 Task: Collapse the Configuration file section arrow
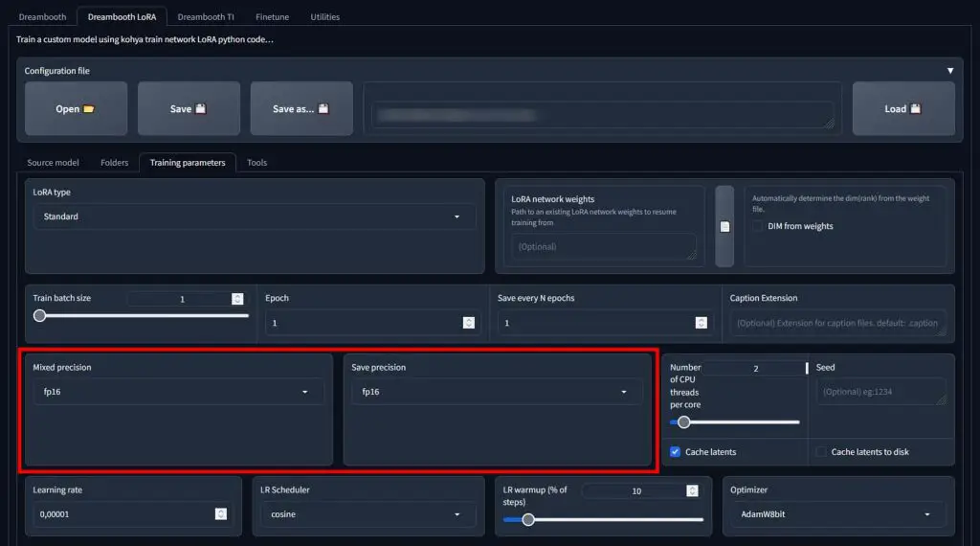950,71
